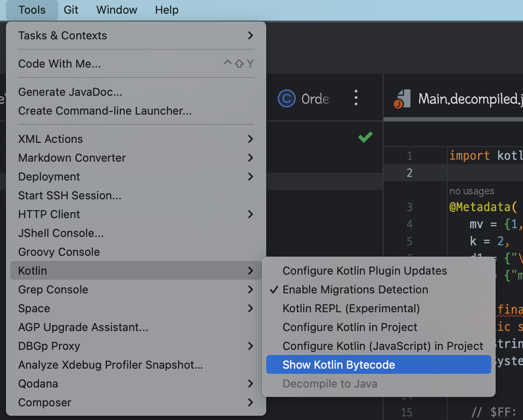Click the class icon on Order tab

tap(287, 98)
